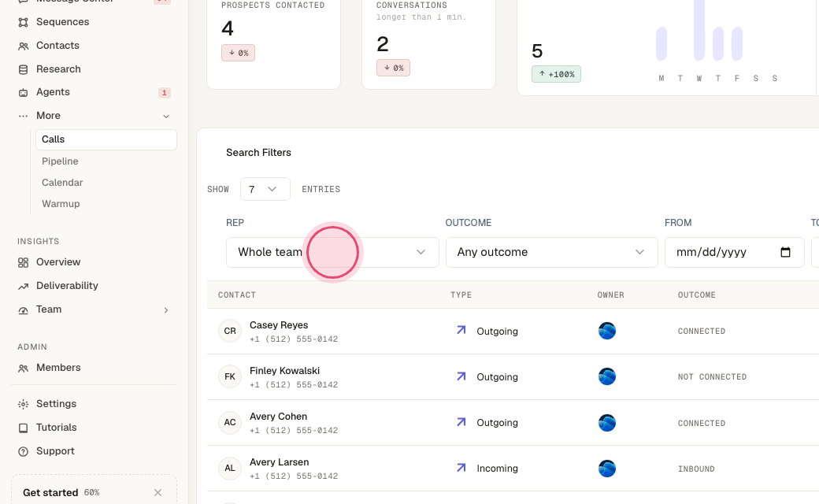The image size is (819, 504).
Task: Click the Members people icon
Action: [23, 369]
